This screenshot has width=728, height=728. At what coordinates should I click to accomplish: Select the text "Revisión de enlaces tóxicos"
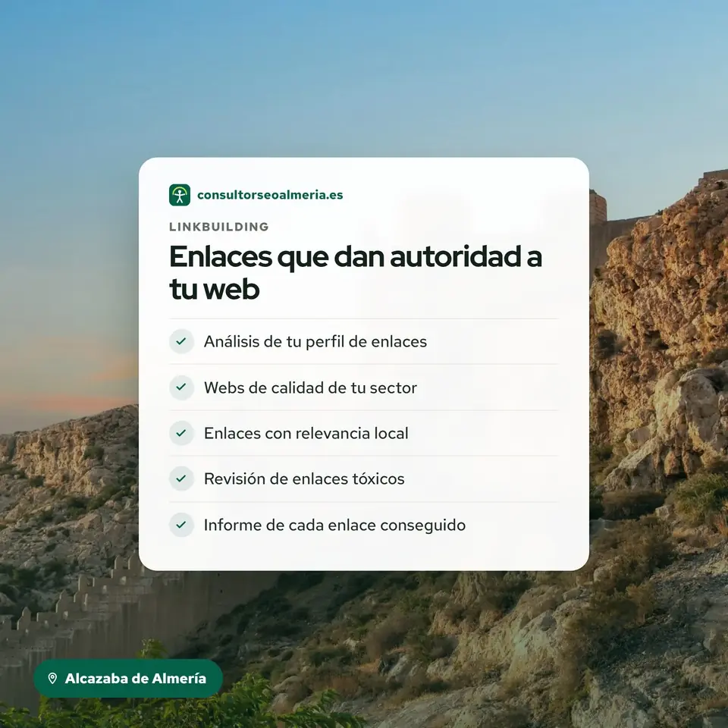304,479
